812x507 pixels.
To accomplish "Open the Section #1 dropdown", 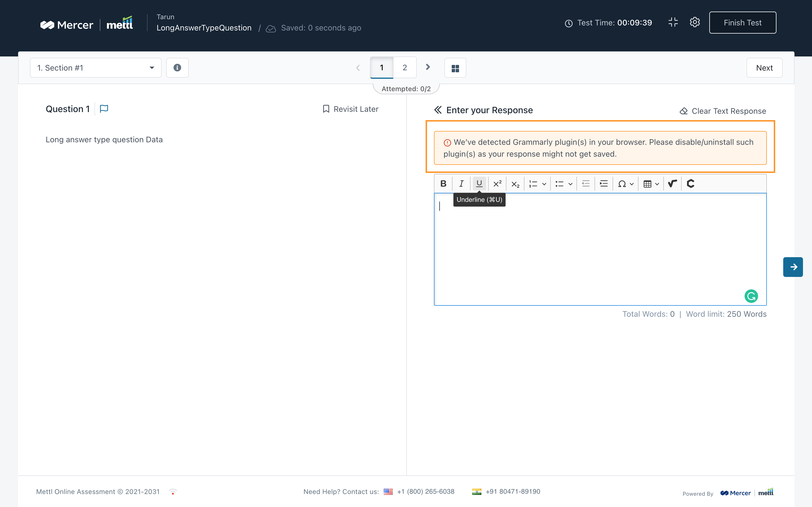I will pos(96,68).
